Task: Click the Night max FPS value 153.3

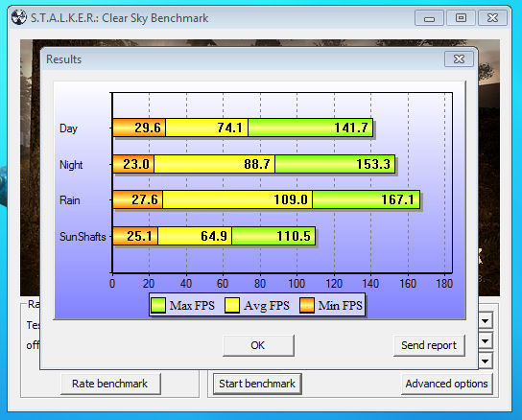Action: (373, 164)
